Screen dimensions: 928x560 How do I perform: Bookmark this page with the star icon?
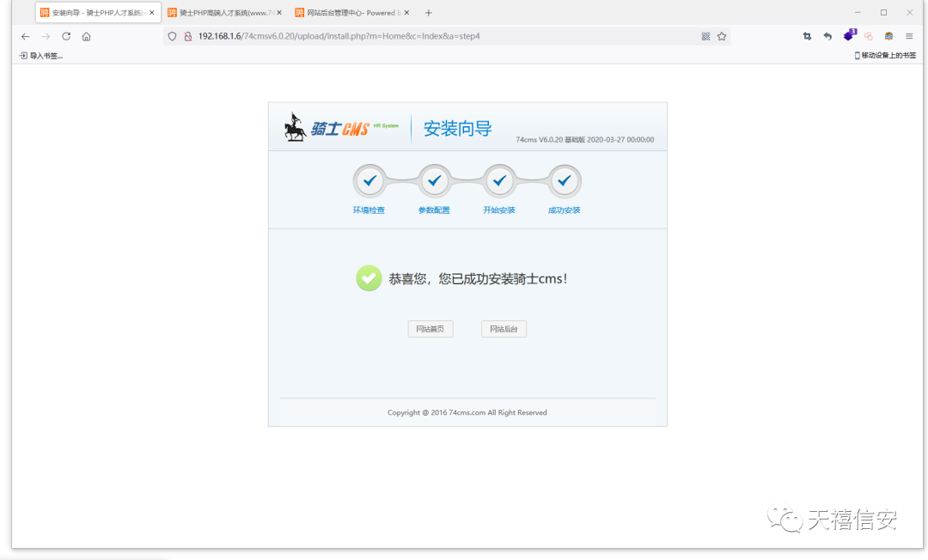[722, 37]
